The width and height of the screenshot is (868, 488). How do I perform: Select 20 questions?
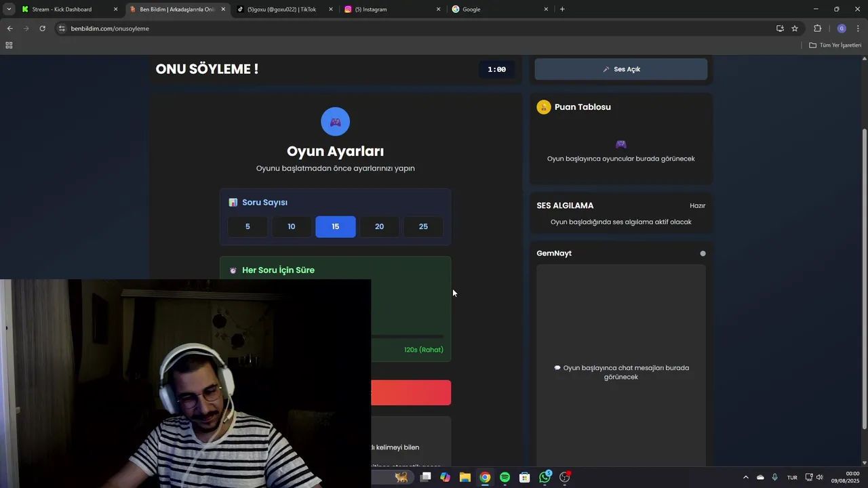pos(379,226)
